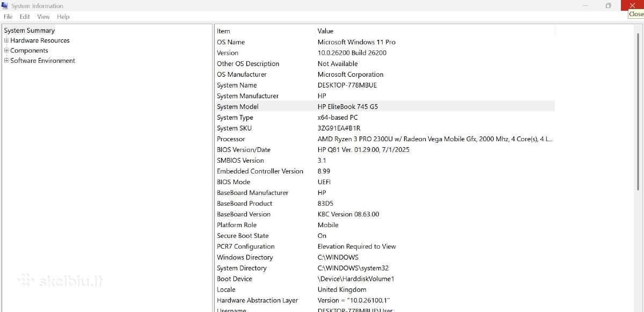Click the value KBC Version 08.63.00
This screenshot has height=312, width=644.
pyautogui.click(x=348, y=214)
